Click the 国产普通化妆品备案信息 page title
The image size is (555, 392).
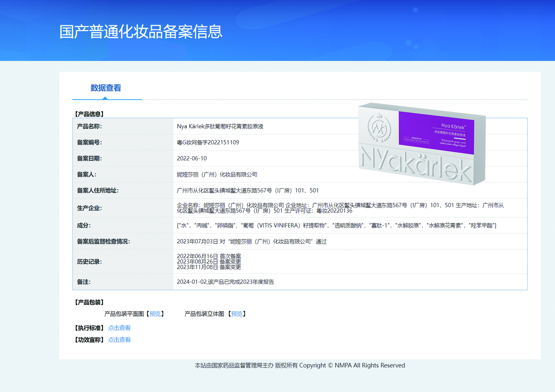click(x=141, y=32)
